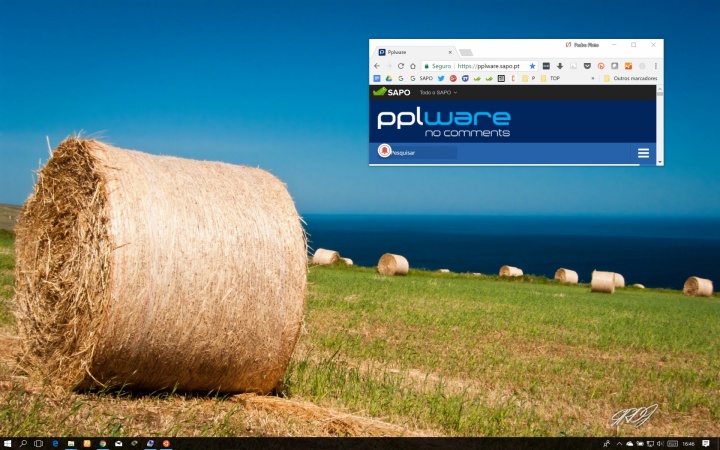Click the Pocket extension icon
Viewport: 720px width, 450px height.
click(x=587, y=66)
